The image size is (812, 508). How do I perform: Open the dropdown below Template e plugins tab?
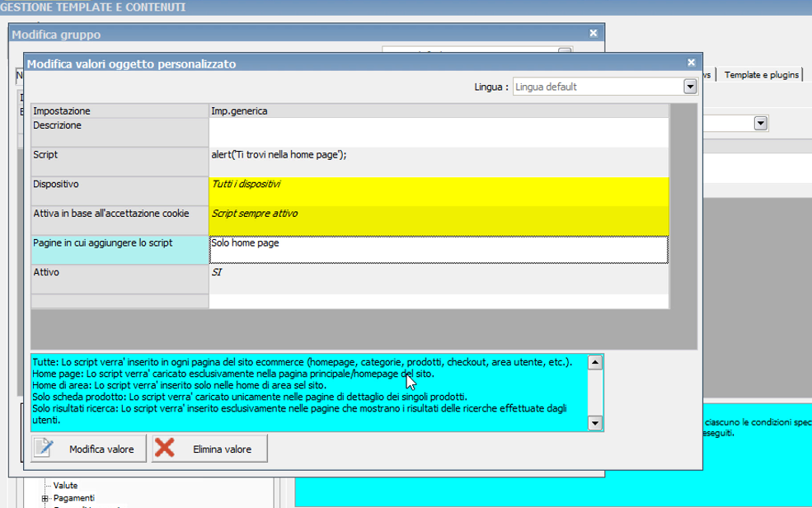[761, 123]
